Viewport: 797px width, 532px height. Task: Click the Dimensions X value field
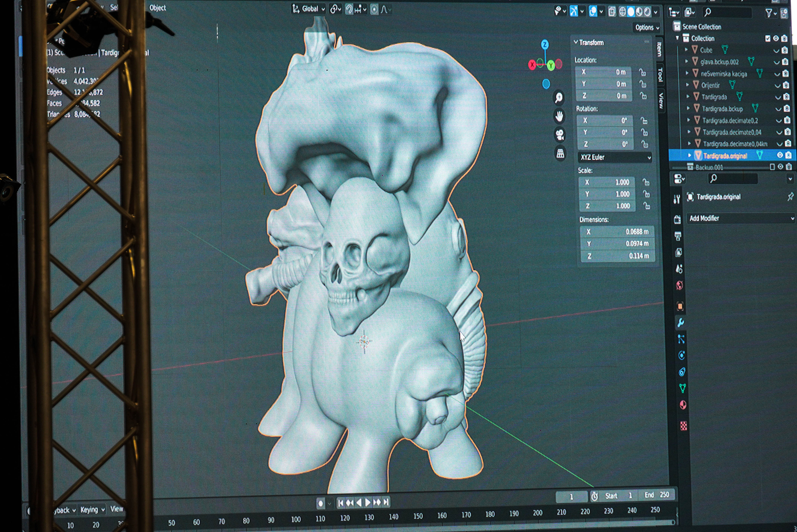tap(617, 232)
